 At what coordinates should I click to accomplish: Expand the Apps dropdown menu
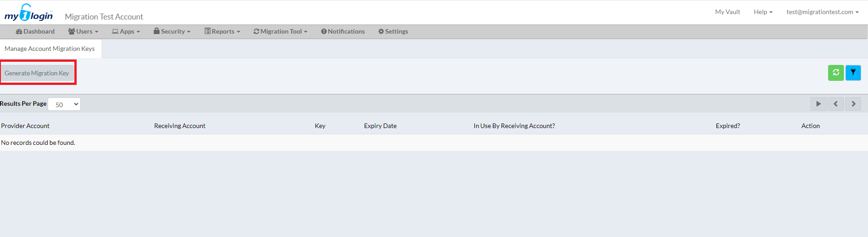tap(126, 31)
